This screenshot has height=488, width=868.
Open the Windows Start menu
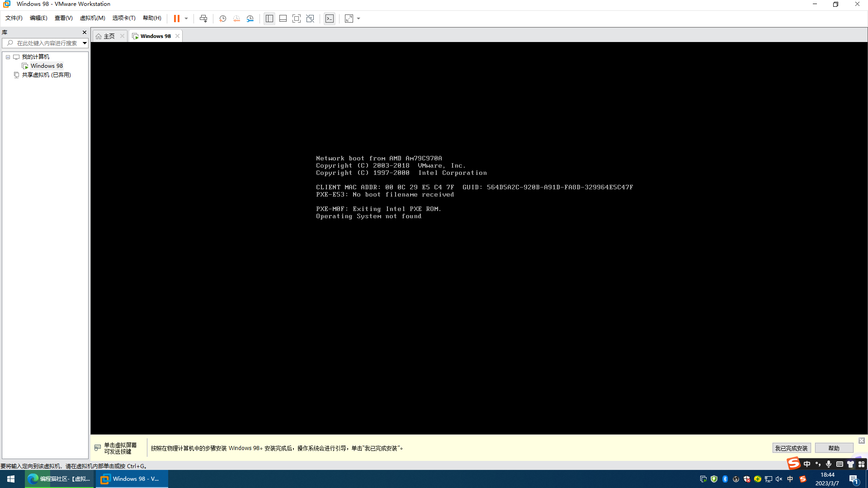click(x=11, y=479)
